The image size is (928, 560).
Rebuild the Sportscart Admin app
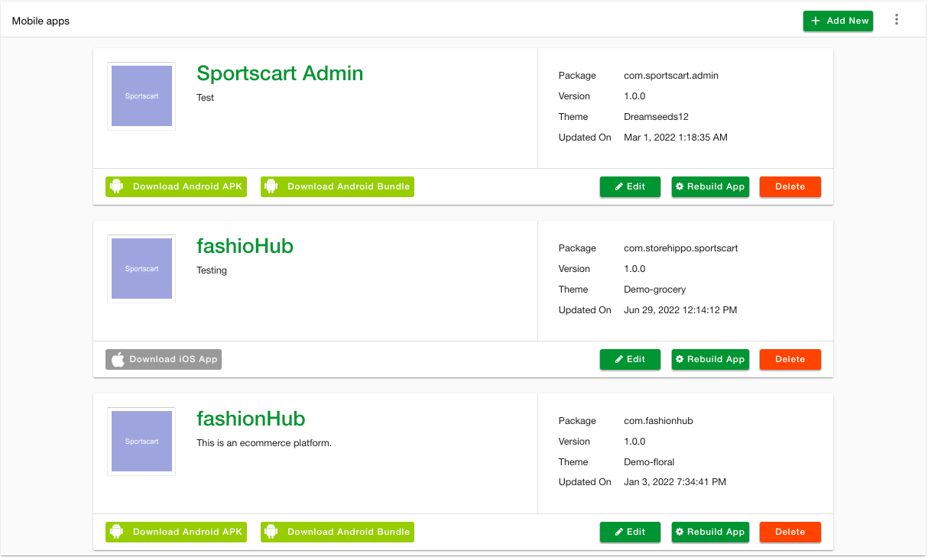pyautogui.click(x=710, y=186)
